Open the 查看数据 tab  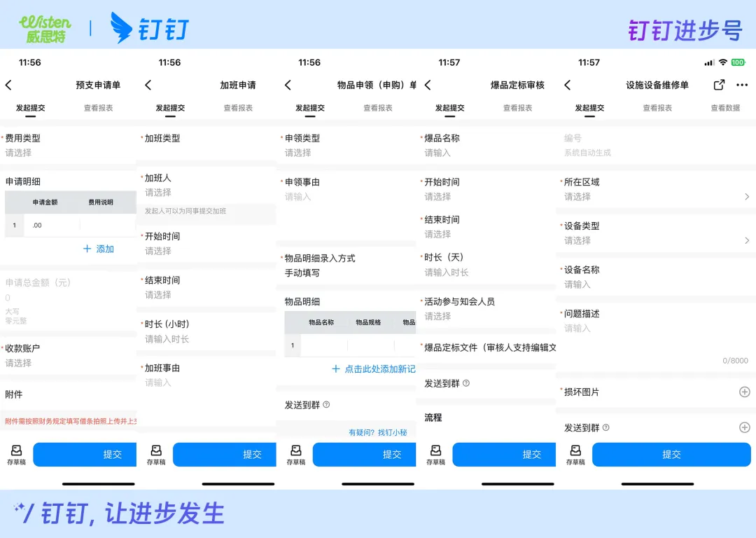725,108
